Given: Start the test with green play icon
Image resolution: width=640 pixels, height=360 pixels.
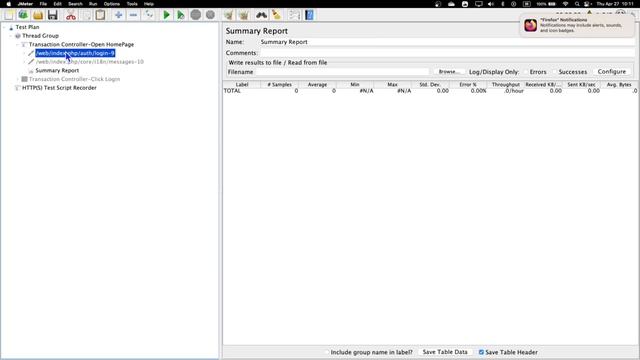Looking at the screenshot, I should click(166, 15).
